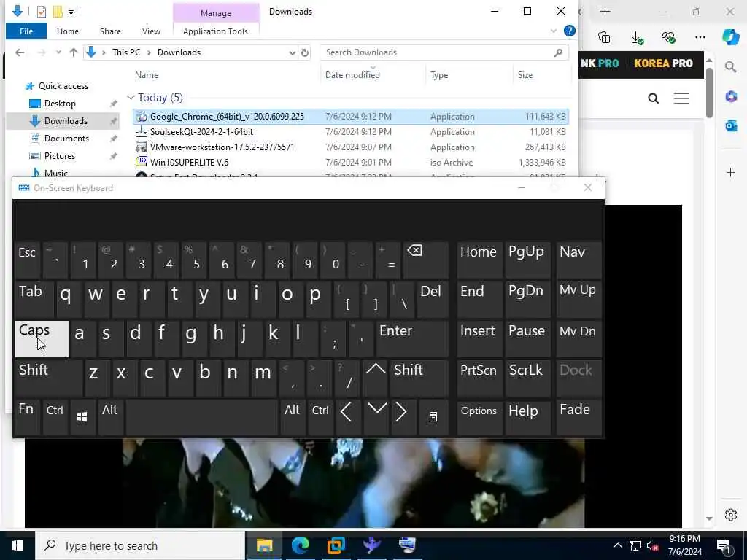Viewport: 747px width, 560px height.
Task: Click the up arrow key on the keyboard
Action: point(376,378)
